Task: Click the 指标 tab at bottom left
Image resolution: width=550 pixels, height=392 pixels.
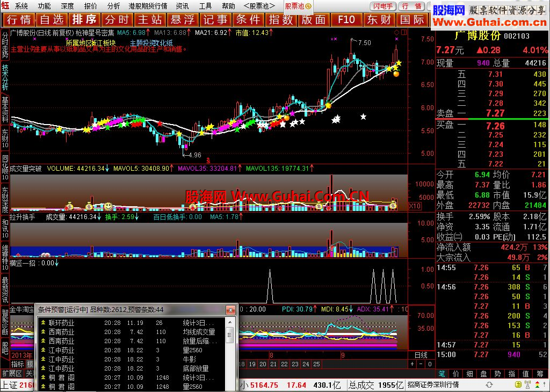Action: point(18,364)
